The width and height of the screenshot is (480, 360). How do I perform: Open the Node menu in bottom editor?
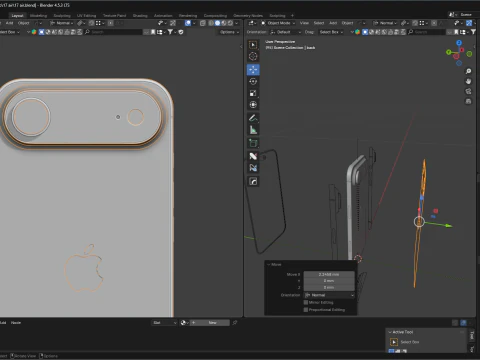(16, 323)
